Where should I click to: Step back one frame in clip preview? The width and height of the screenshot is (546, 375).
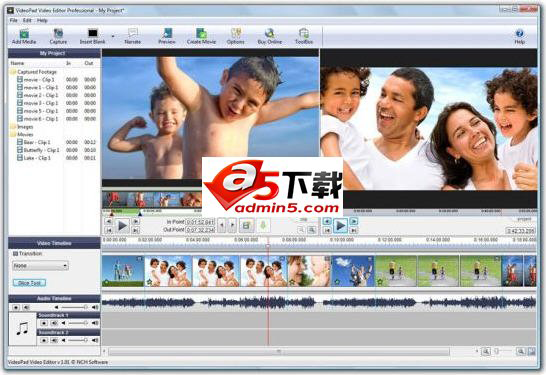pos(108,221)
